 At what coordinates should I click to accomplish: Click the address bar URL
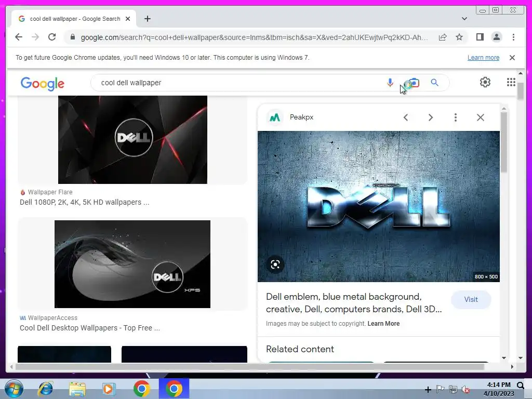point(254,37)
